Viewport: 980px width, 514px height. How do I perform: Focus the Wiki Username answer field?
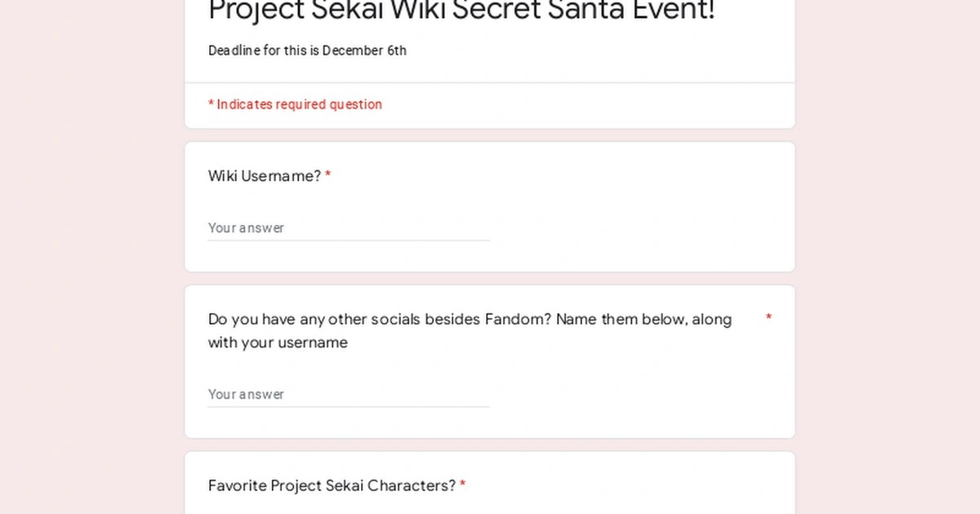tap(349, 228)
